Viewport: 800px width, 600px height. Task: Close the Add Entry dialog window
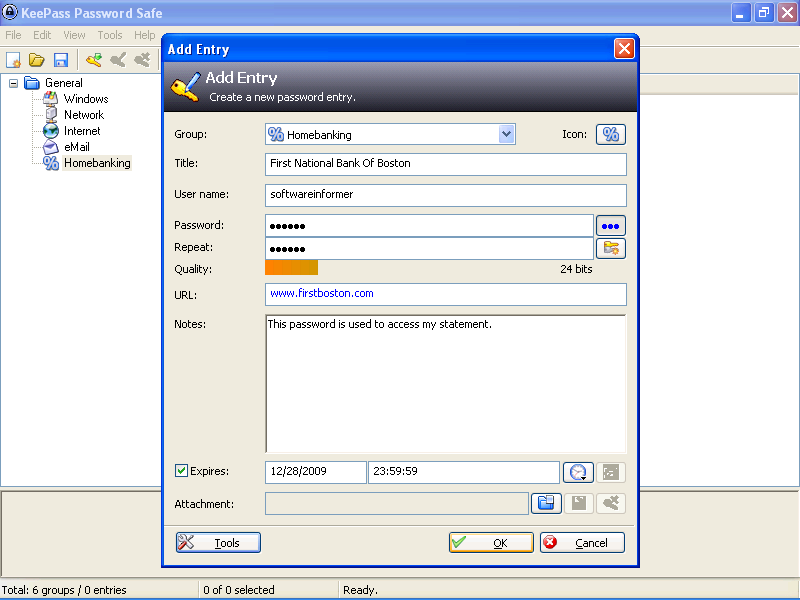pyautogui.click(x=624, y=49)
